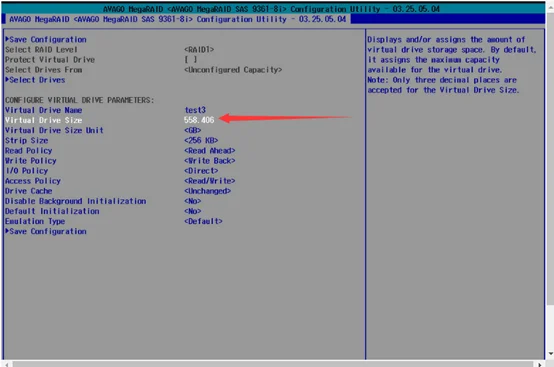Image resolution: width=554 pixels, height=367 pixels.
Task: Toggle the Protect Virtual Drive checkbox
Action: [191, 60]
